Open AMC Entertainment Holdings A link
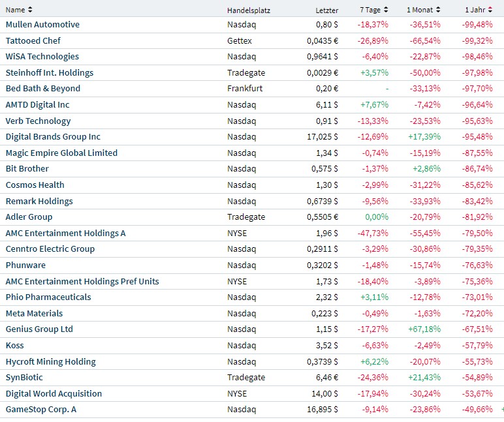This screenshot has width=504, height=422. pyautogui.click(x=65, y=233)
